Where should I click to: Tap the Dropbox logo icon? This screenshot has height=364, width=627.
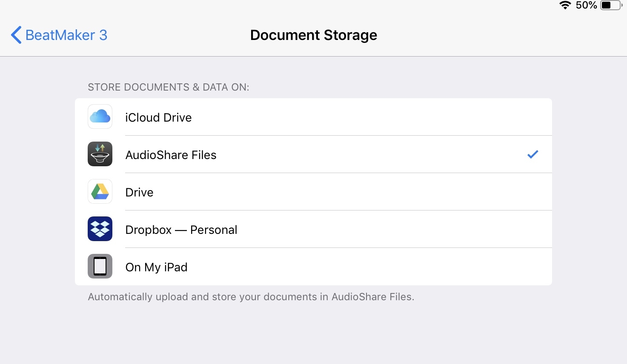pos(100,229)
